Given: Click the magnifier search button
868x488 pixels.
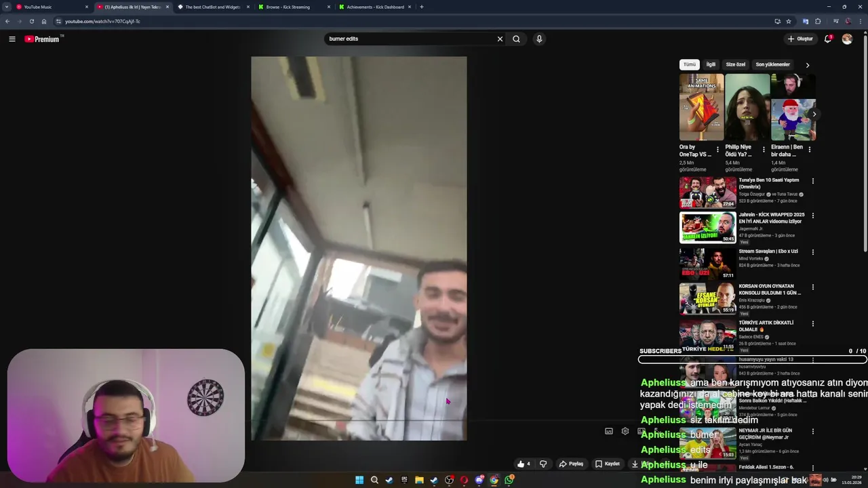Looking at the screenshot, I should (x=516, y=39).
